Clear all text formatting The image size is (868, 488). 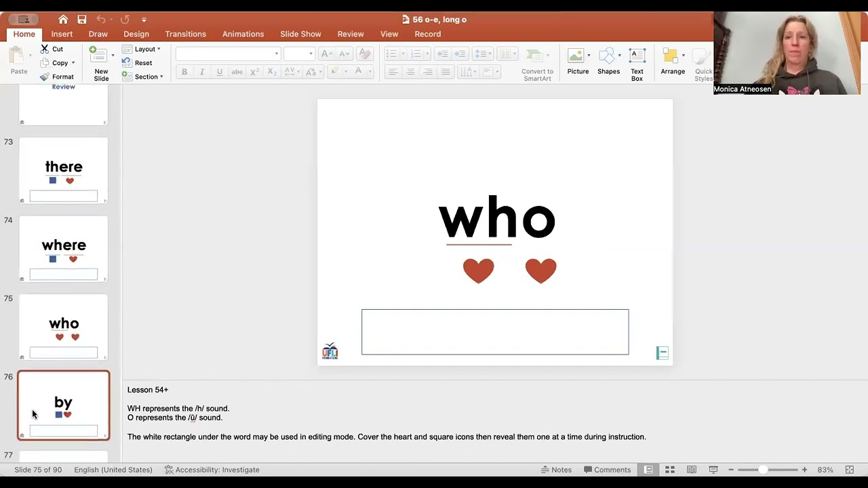365,54
